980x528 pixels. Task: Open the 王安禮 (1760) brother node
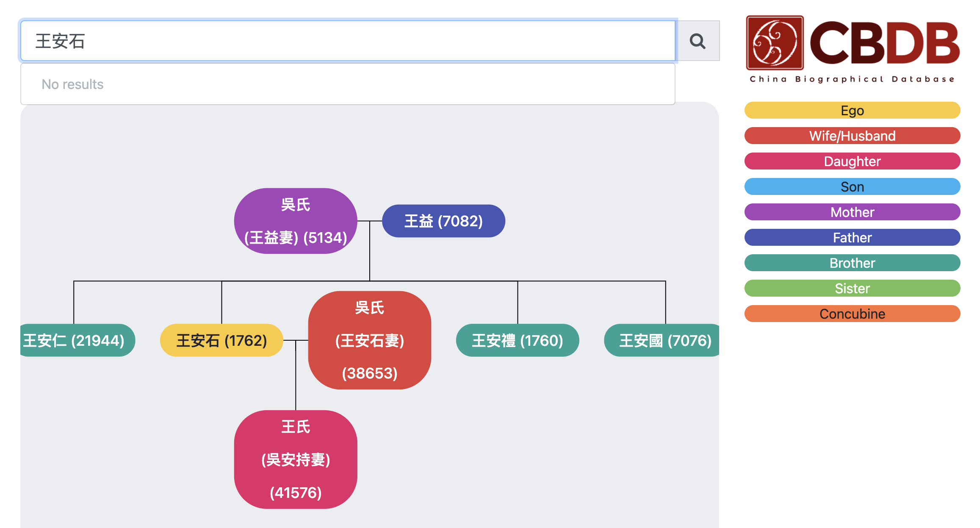(x=517, y=340)
